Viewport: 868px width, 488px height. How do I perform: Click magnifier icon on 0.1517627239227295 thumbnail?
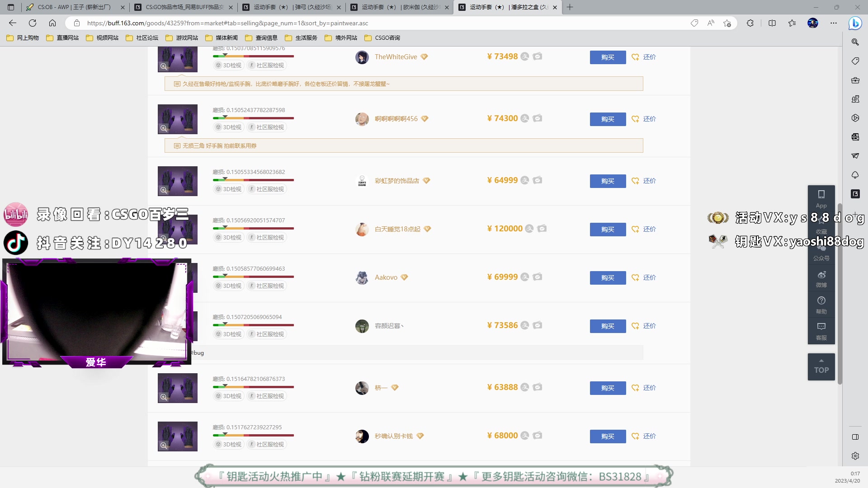164,446
